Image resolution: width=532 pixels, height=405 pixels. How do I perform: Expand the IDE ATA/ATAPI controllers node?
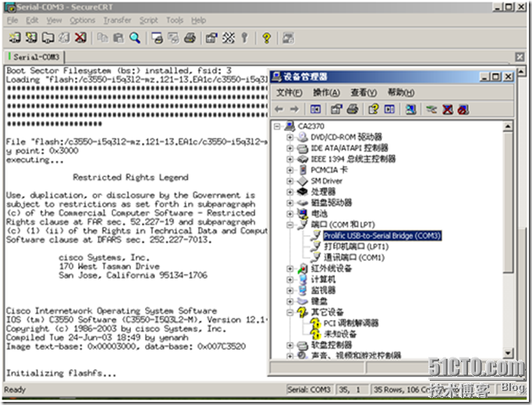[x=289, y=148]
